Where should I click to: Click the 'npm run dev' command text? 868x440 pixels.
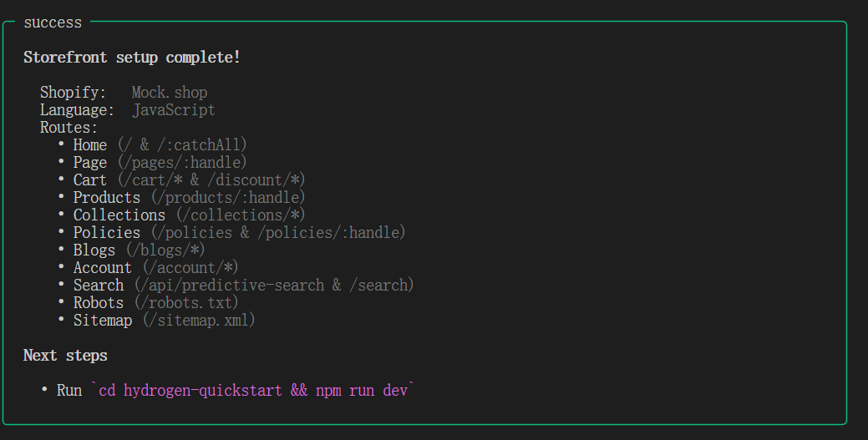[x=362, y=391]
